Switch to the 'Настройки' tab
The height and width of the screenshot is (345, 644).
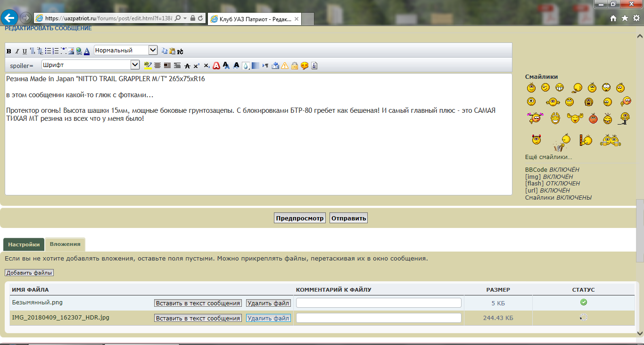[24, 244]
